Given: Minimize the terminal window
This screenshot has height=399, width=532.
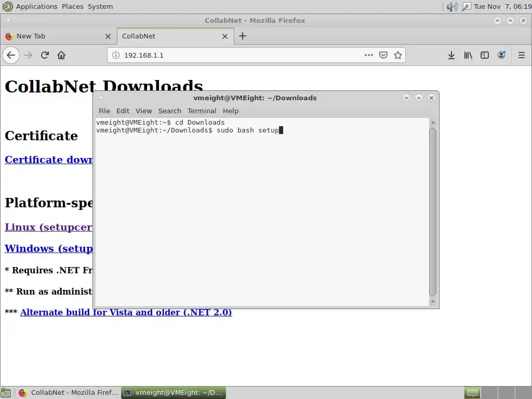Looking at the screenshot, I should 406,98.
